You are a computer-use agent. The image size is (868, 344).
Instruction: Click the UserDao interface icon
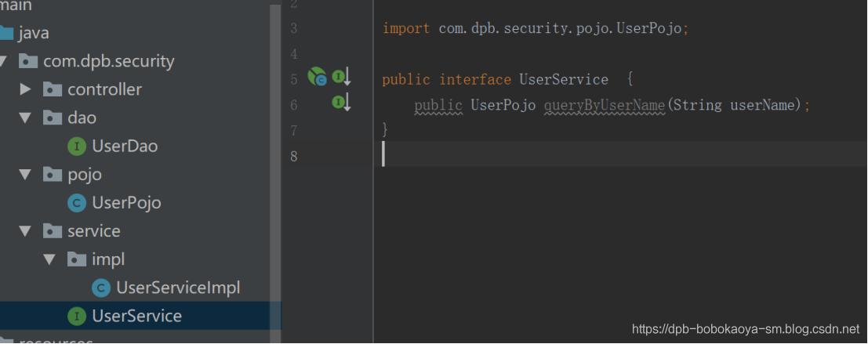(x=76, y=147)
